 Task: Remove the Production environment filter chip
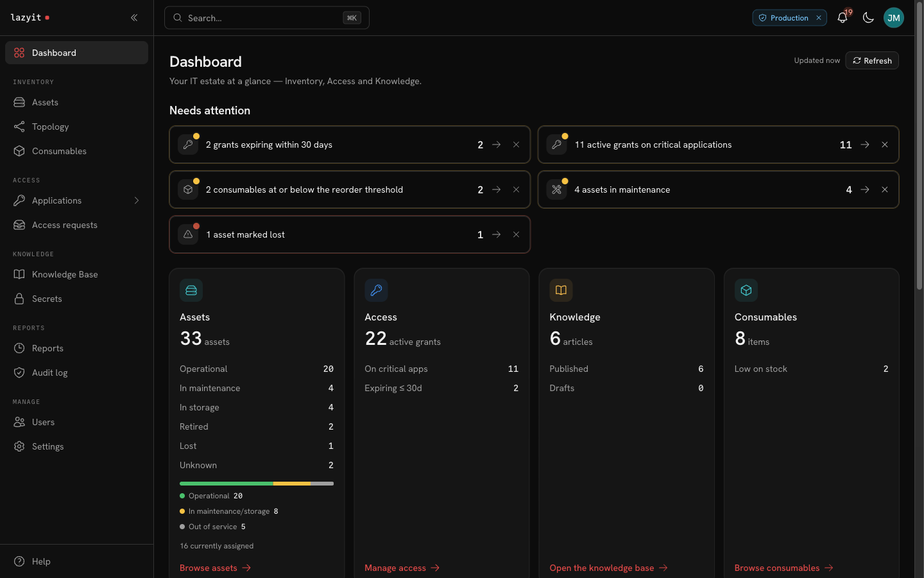(819, 18)
